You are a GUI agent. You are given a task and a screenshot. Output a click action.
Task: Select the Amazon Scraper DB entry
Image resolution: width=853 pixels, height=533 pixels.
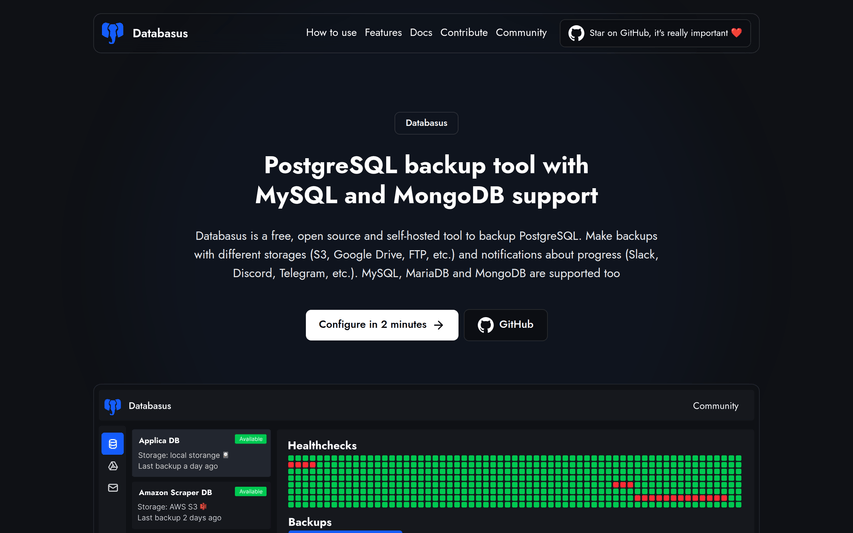(200, 505)
